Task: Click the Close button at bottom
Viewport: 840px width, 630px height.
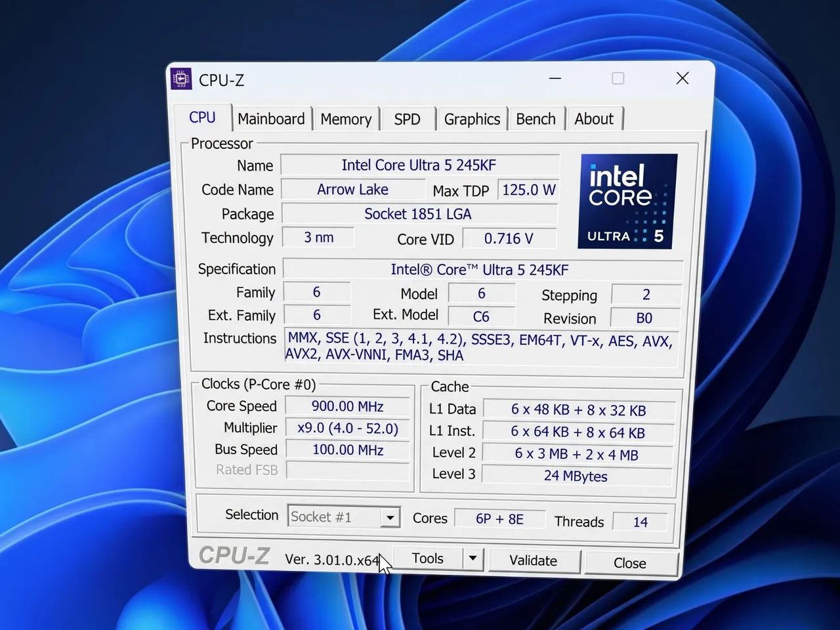Action: pos(630,564)
